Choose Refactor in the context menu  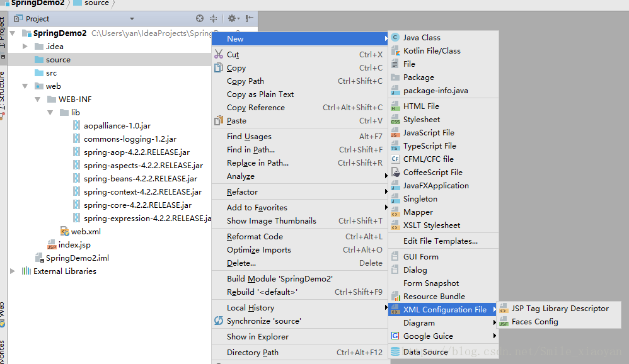(300, 191)
